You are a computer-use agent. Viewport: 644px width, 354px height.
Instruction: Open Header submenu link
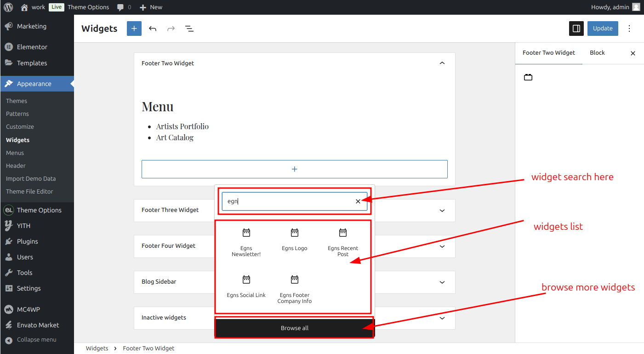(16, 166)
